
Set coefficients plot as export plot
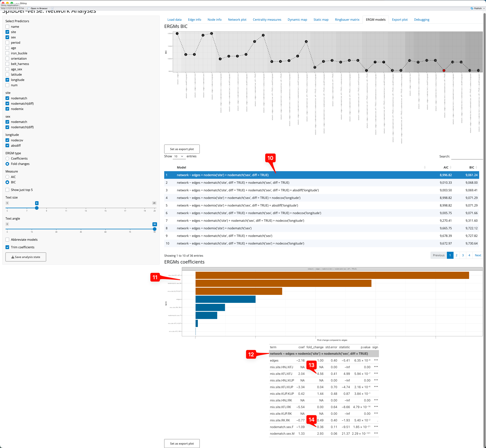click(182, 444)
